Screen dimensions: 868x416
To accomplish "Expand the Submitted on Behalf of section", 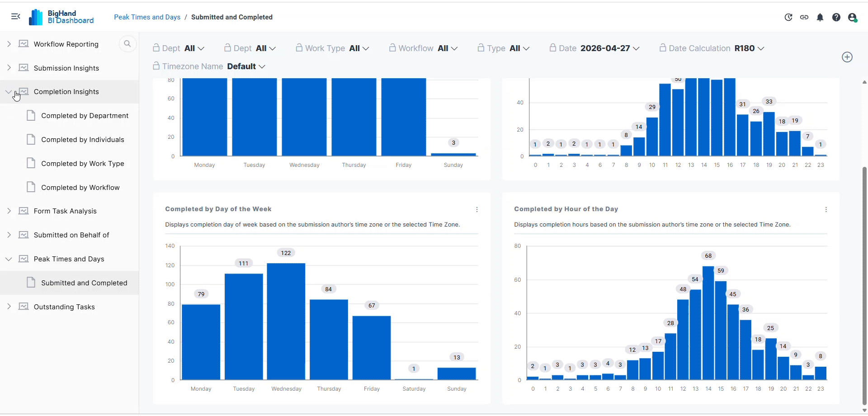I will click(9, 235).
